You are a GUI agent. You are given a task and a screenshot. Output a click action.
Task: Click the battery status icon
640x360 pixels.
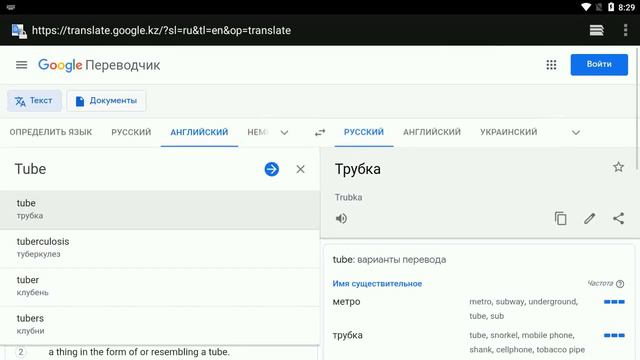pyautogui.click(x=611, y=7)
